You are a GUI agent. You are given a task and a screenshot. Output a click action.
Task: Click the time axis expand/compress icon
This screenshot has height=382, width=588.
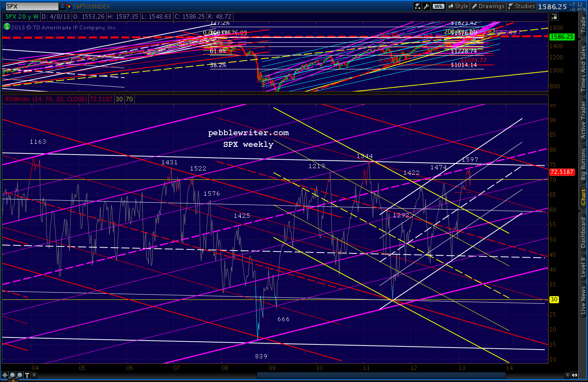(575, 375)
